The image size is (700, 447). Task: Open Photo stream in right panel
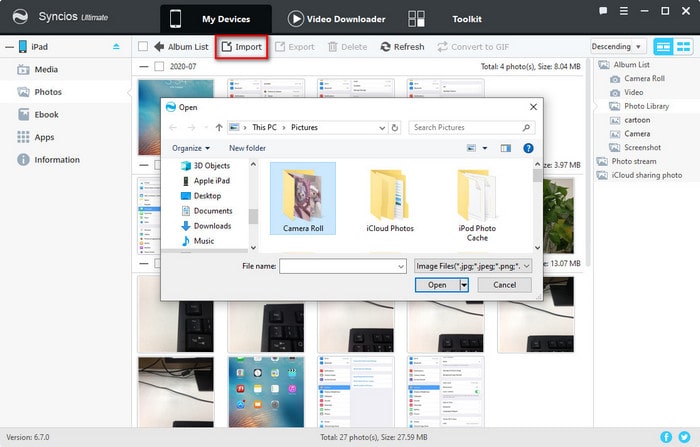[634, 161]
